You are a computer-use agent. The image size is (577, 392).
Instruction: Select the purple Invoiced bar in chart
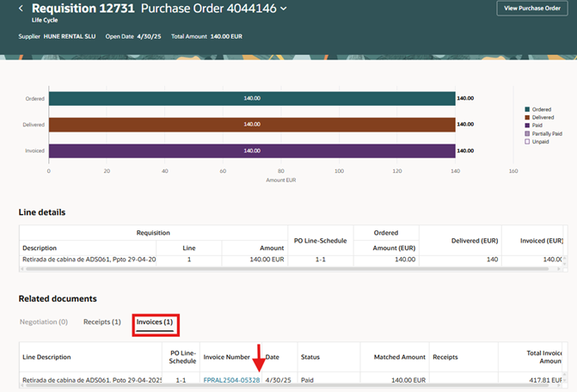[252, 150]
